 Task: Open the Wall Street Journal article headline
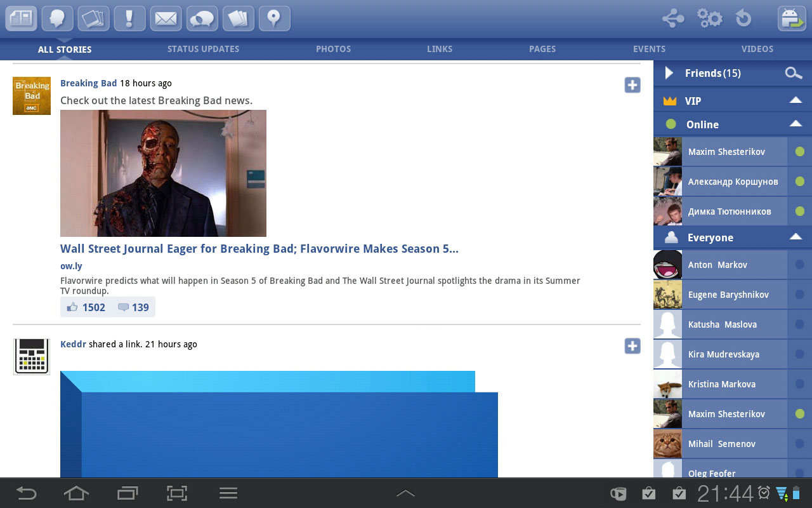coord(259,249)
